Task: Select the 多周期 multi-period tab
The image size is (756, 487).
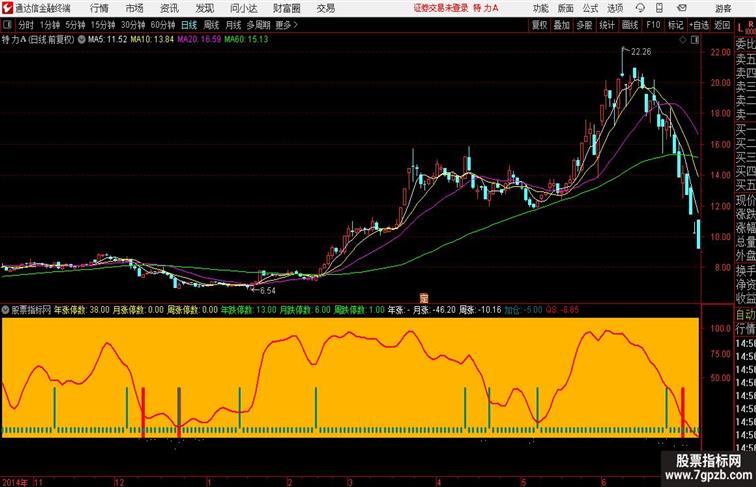Action: pos(258,25)
